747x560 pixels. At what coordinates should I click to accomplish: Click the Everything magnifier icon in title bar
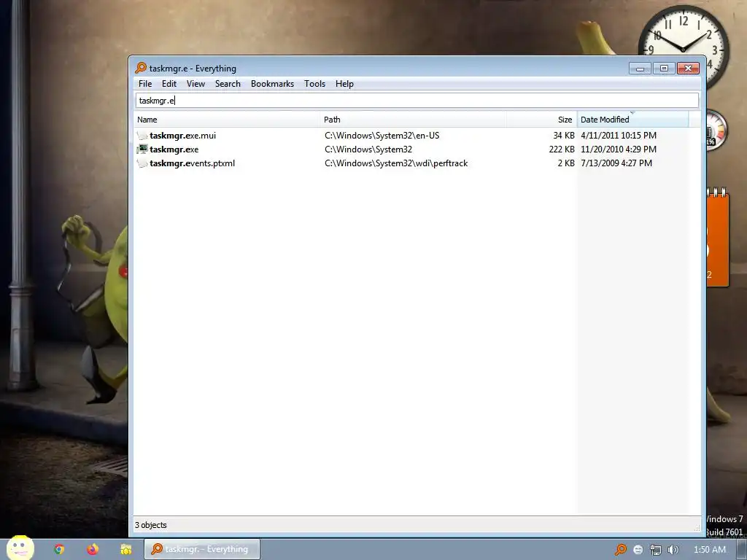click(x=141, y=68)
